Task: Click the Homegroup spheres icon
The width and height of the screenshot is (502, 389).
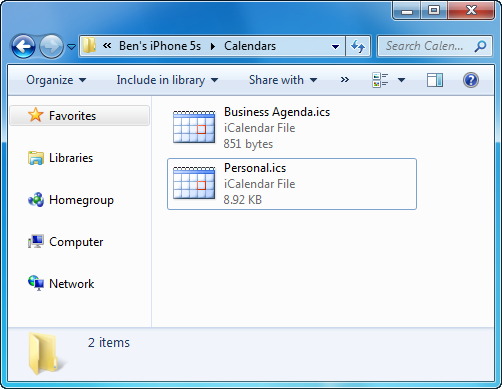Action: (x=36, y=200)
